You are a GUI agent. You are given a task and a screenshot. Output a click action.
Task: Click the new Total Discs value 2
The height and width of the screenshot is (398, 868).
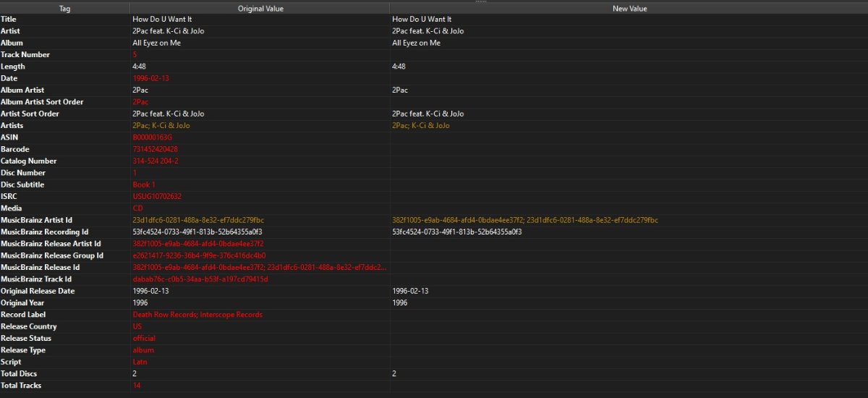coord(394,373)
